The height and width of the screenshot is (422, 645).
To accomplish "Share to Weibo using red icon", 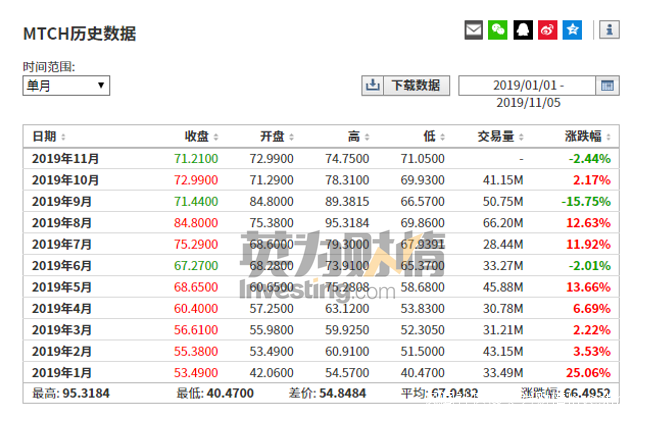I will coord(548,30).
